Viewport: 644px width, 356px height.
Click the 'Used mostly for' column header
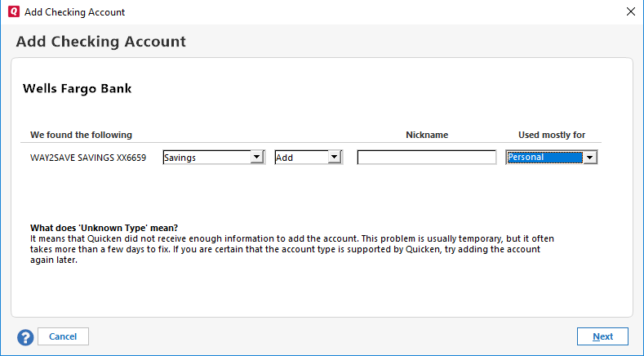click(552, 135)
